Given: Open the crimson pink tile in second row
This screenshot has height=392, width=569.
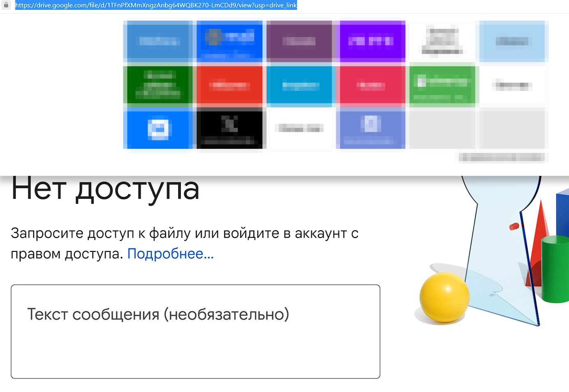Looking at the screenshot, I should coord(371,85).
